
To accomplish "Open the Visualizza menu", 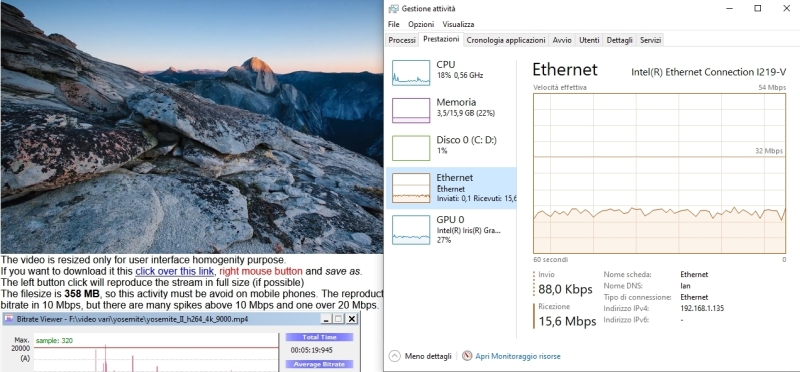I will tap(458, 24).
